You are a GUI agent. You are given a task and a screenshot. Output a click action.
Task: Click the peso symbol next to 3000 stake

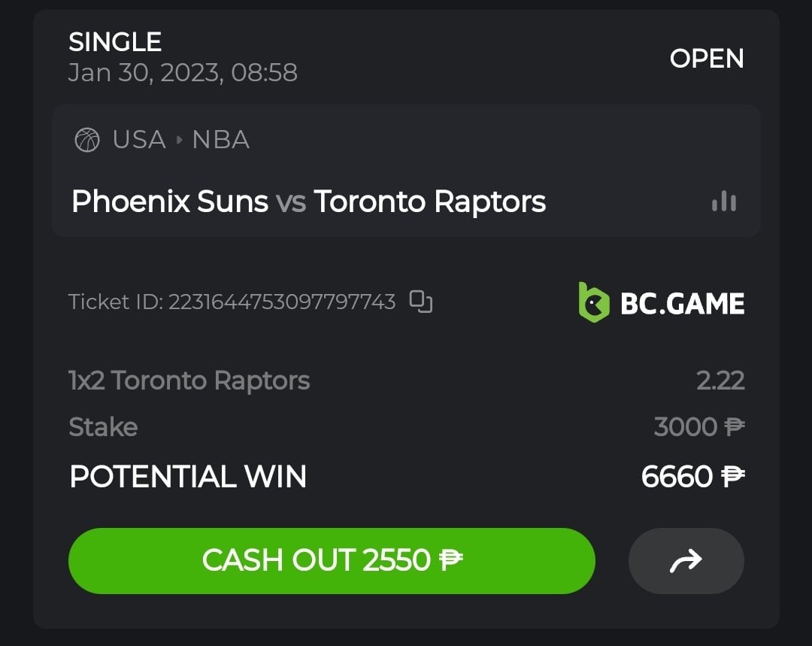(x=734, y=427)
